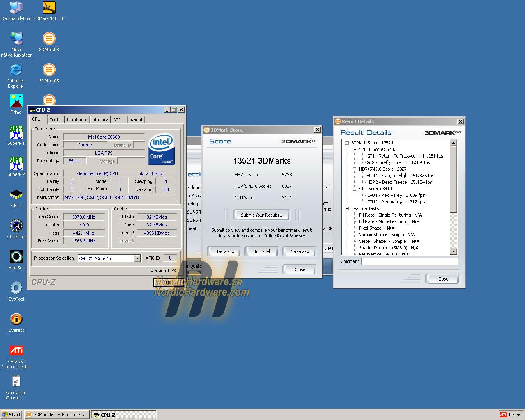This screenshot has width=525, height=420.
Task: Close the 3DMark Score dialog with Close button
Action: click(x=300, y=269)
